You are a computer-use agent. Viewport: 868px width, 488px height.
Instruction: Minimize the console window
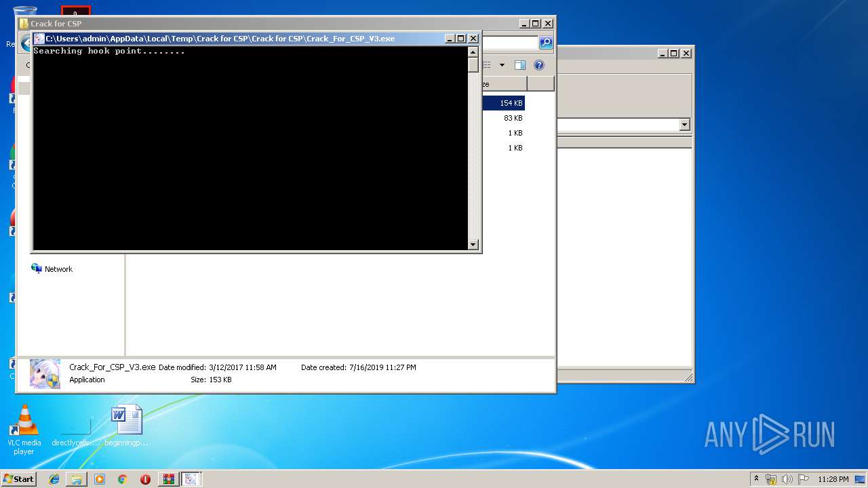click(x=450, y=39)
